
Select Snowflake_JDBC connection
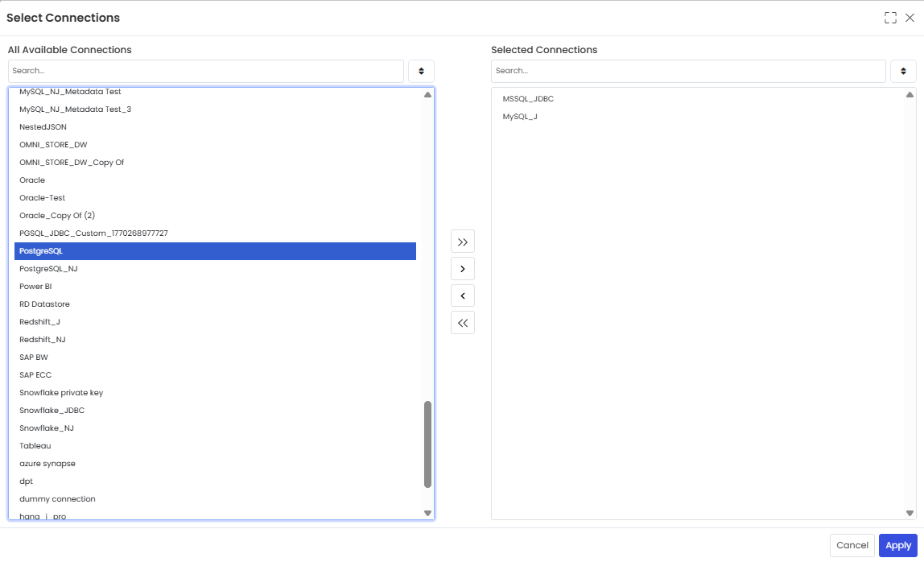(215, 411)
